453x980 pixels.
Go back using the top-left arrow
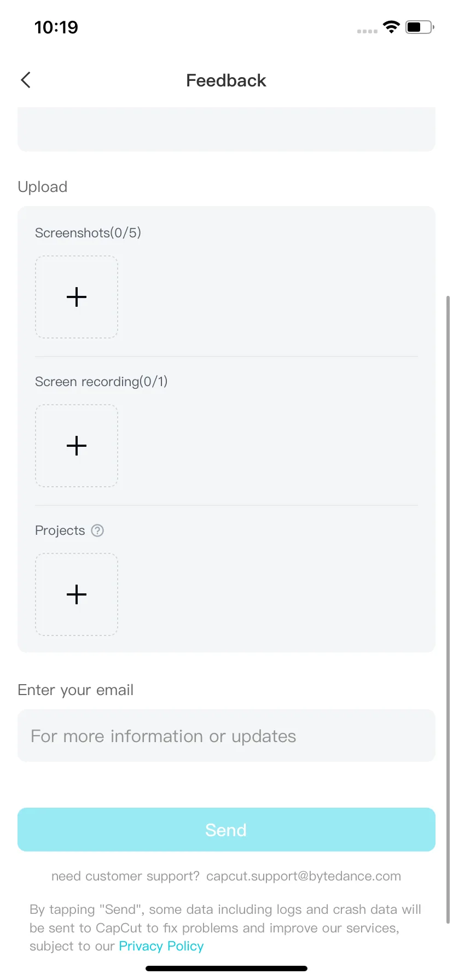26,80
